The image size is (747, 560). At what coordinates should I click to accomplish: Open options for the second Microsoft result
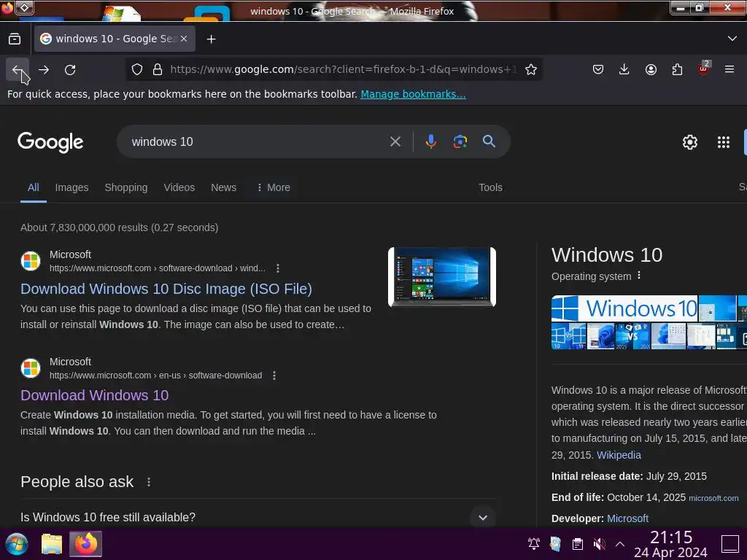274,376
